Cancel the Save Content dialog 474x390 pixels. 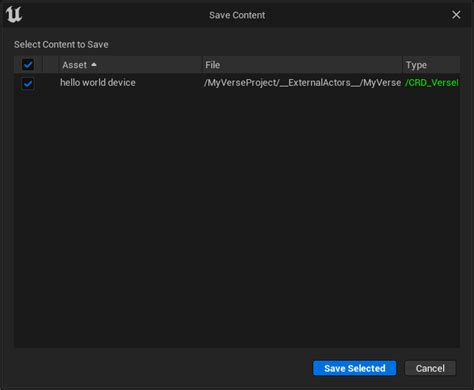click(x=430, y=368)
